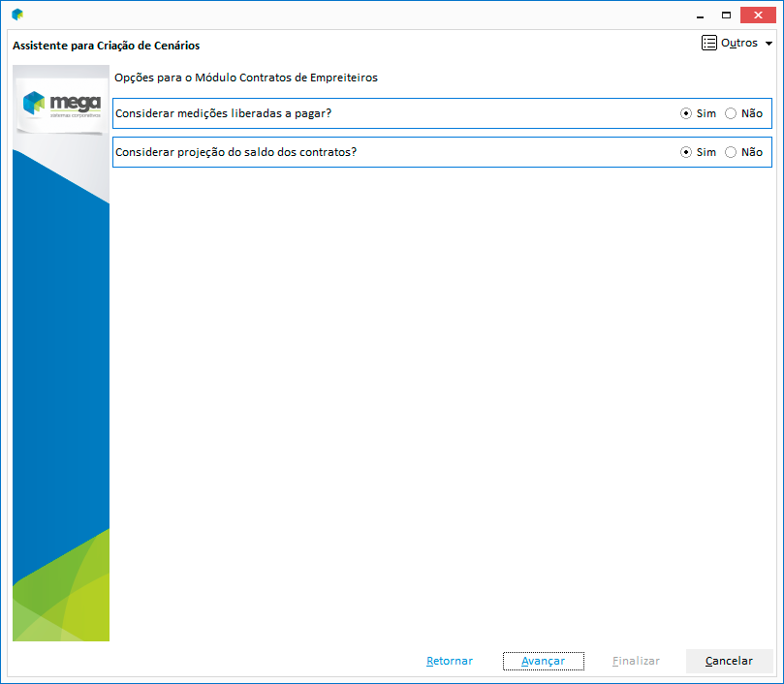Click the greyed-out Finalizar button
The width and height of the screenshot is (784, 684).
[x=636, y=661]
